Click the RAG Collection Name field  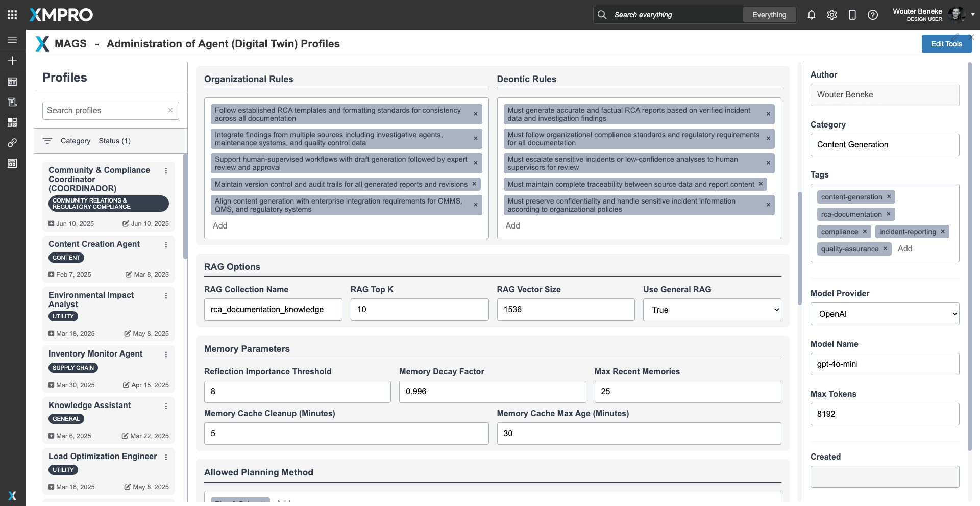[273, 310]
